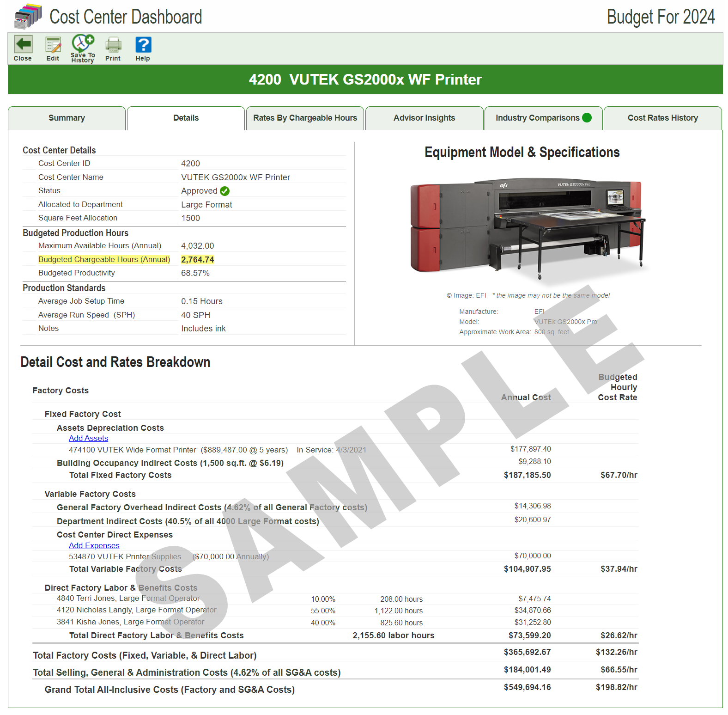Image resolution: width=728 pixels, height=715 pixels.
Task: Click General Factory Overhead cost $14,306.98
Action: pyautogui.click(x=533, y=506)
